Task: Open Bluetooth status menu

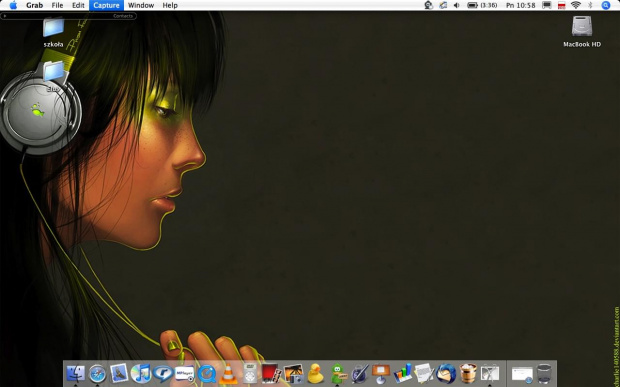Action: [x=590, y=5]
